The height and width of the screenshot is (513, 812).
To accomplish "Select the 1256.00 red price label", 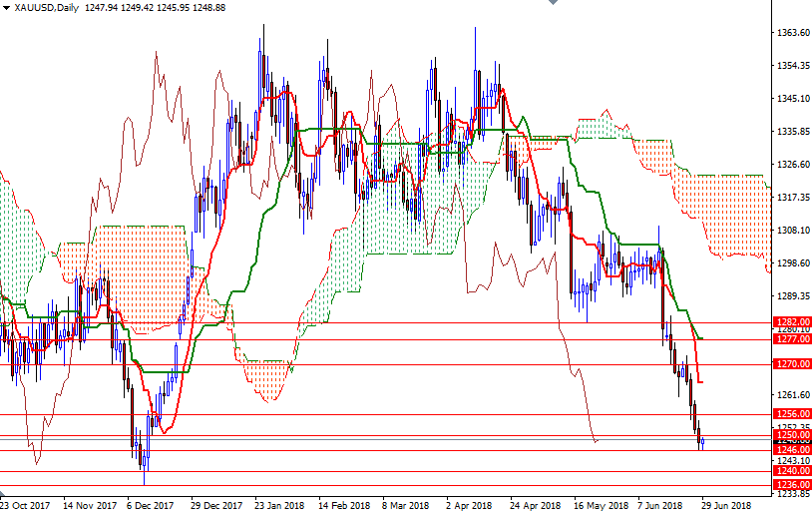I will (x=792, y=414).
